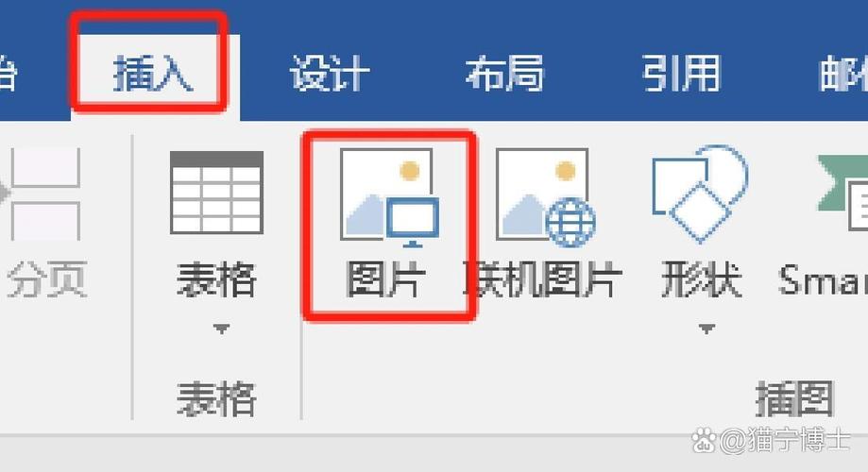The width and height of the screenshot is (868, 472).
Task: Select the 联机图片 online picture globe icon
Action: [x=546, y=196]
